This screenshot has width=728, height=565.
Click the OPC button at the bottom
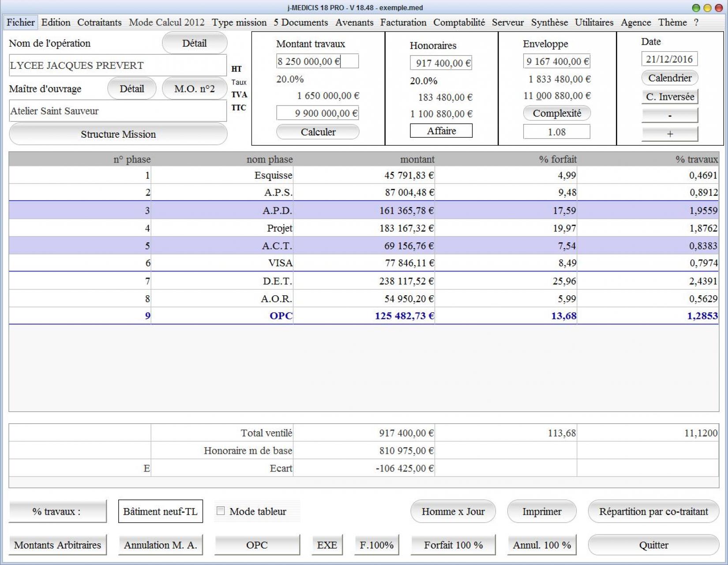257,545
